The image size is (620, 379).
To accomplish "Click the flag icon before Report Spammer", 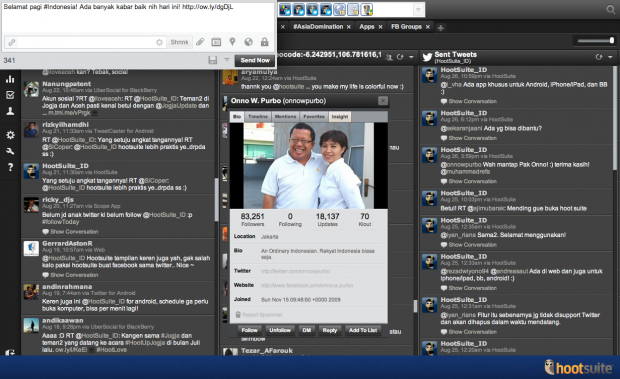I will (x=238, y=315).
